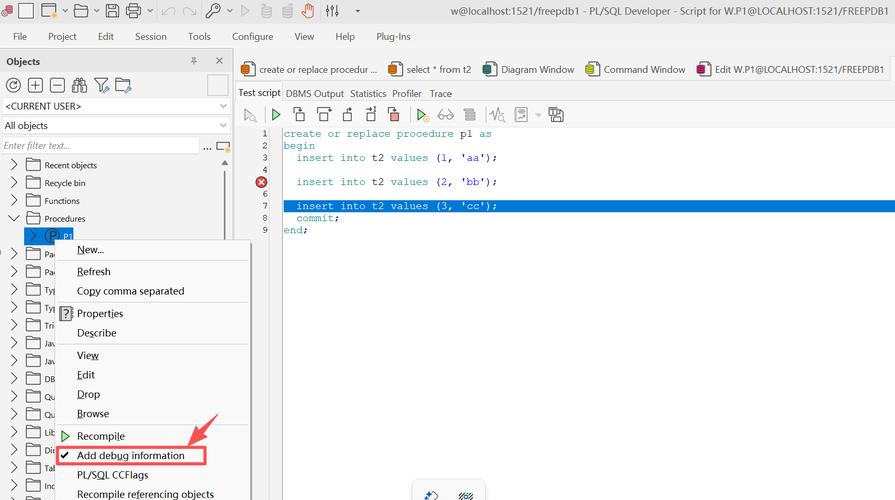Click the funnel filter edit icon
The image size is (895, 500).
(x=102, y=85)
